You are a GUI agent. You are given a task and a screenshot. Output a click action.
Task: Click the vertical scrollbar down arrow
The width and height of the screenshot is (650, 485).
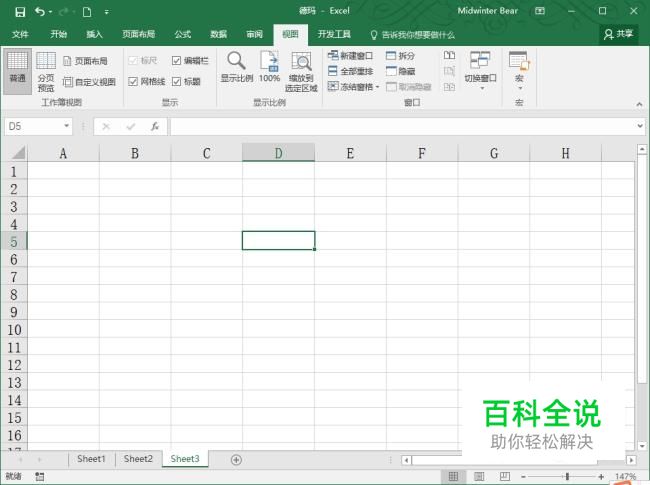tap(642, 446)
